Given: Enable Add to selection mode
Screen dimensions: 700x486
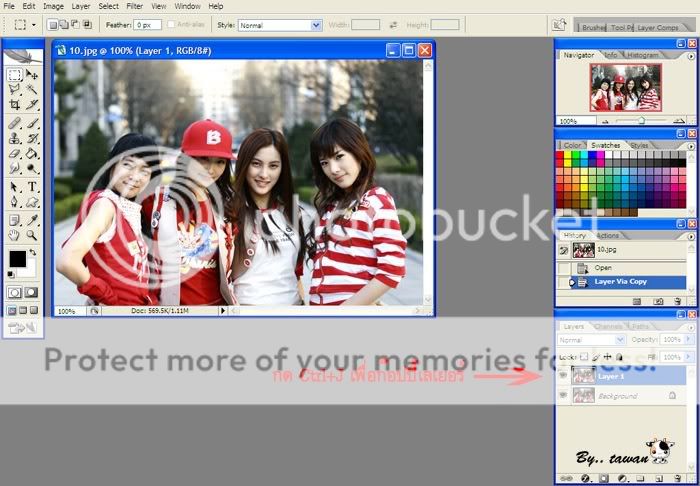Looking at the screenshot, I should click(64, 25).
